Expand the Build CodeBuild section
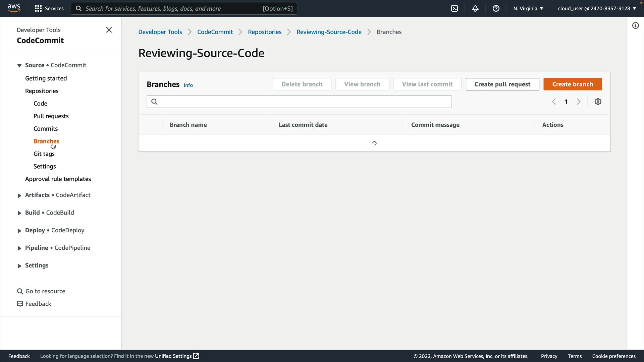 pyautogui.click(x=19, y=213)
